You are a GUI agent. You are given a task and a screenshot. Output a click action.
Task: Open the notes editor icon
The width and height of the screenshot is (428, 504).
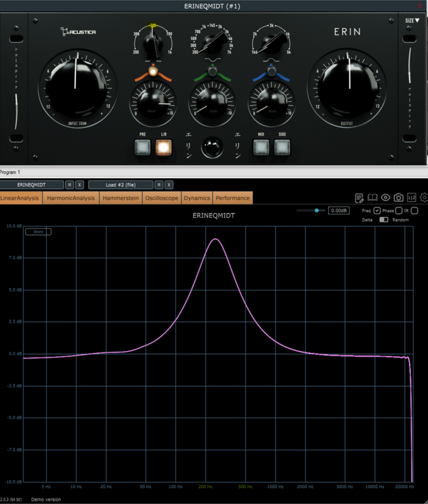point(359,198)
